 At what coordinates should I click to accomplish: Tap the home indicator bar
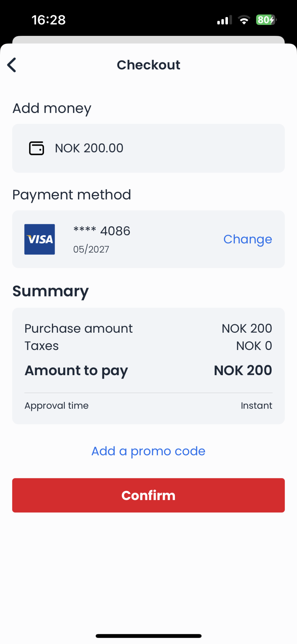point(148,636)
